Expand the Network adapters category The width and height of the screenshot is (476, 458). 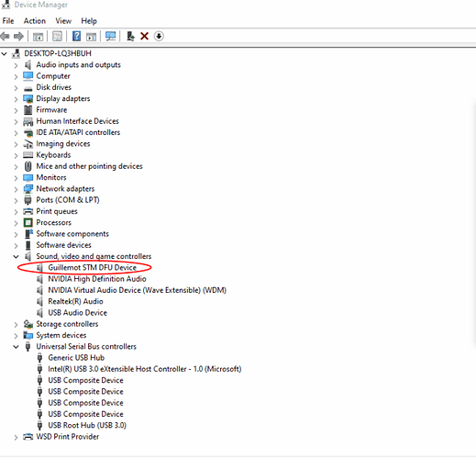point(16,189)
